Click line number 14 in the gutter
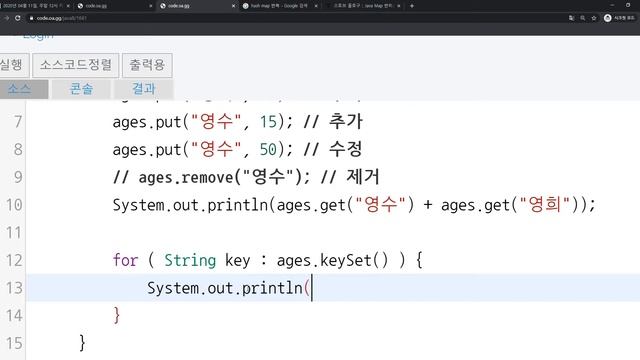Viewport: 640px width, 360px height. click(14, 316)
